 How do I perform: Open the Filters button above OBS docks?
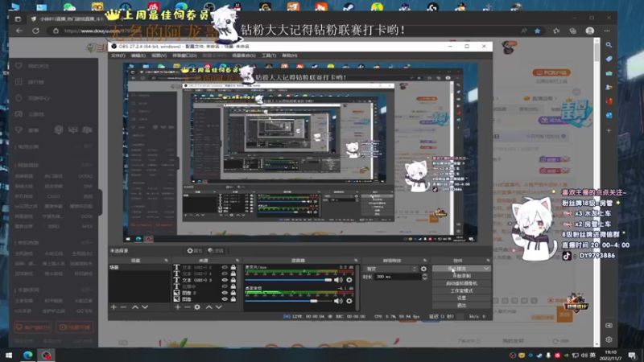[x=216, y=251]
